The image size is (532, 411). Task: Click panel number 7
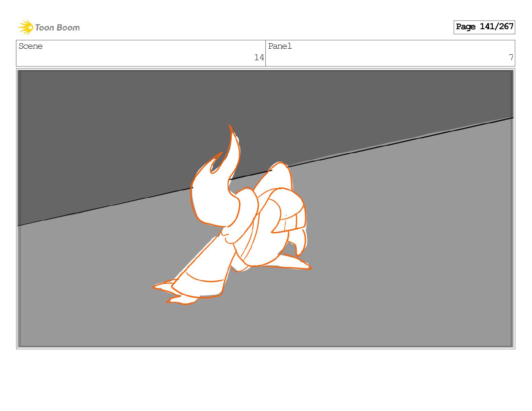511,57
